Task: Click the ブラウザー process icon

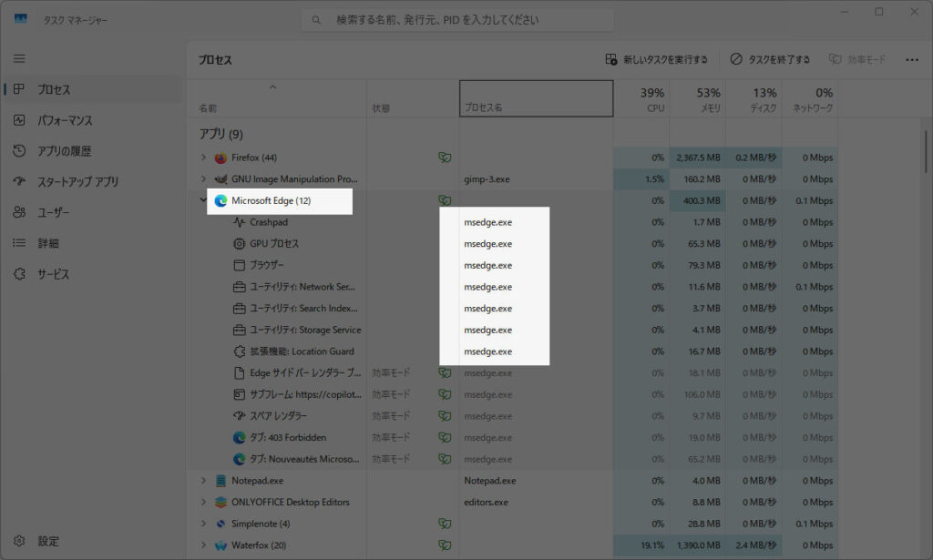Action: 240,265
